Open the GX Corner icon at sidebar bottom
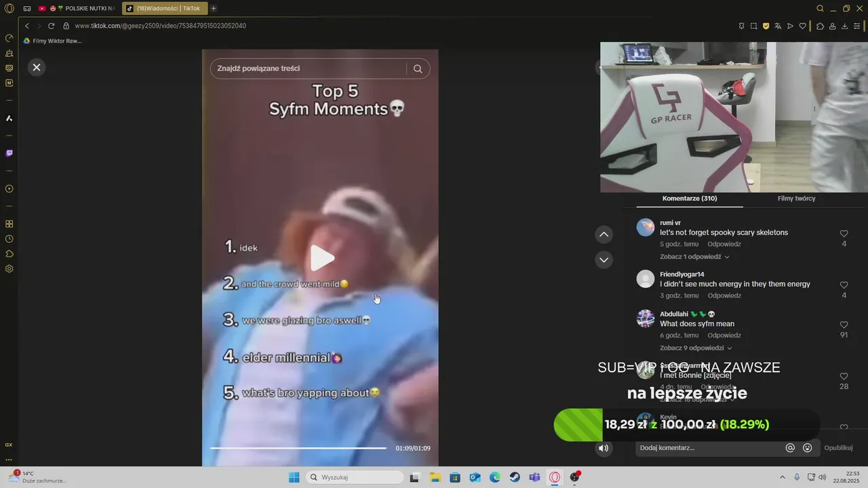Viewport: 868px width, 488px height. (x=9, y=445)
